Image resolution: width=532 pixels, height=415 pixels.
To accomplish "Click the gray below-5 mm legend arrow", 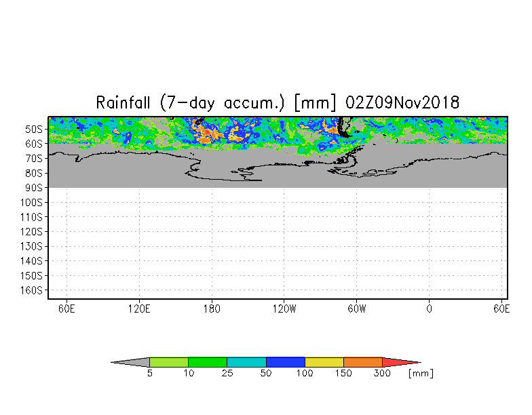I will pos(130,362).
